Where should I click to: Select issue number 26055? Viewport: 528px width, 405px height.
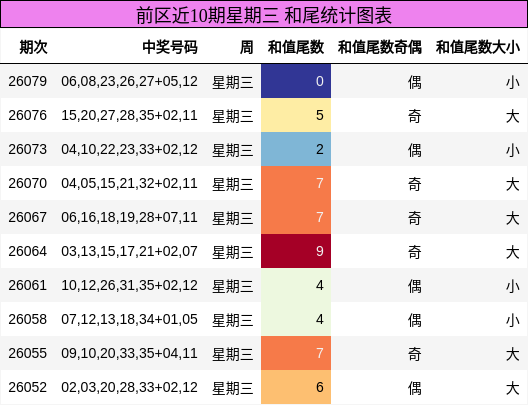[28, 353]
